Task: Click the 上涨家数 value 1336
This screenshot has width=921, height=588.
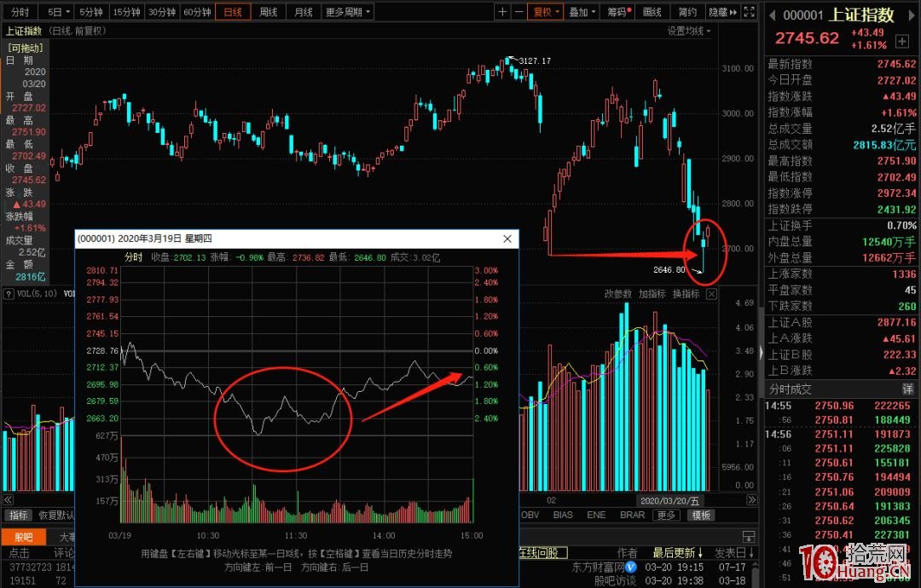Action: coord(904,274)
